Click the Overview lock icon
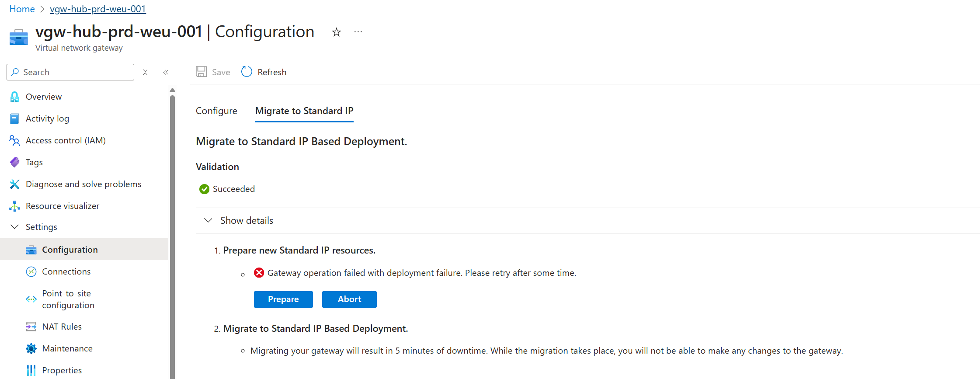 click(14, 97)
